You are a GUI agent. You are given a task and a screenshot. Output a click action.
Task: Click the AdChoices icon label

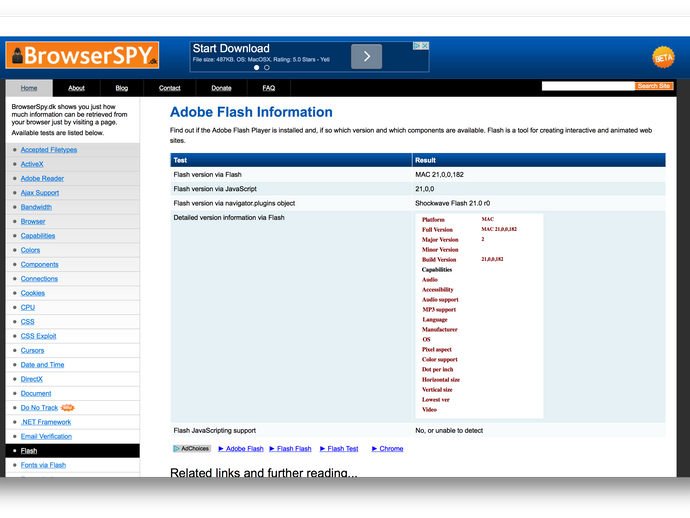pos(192,448)
